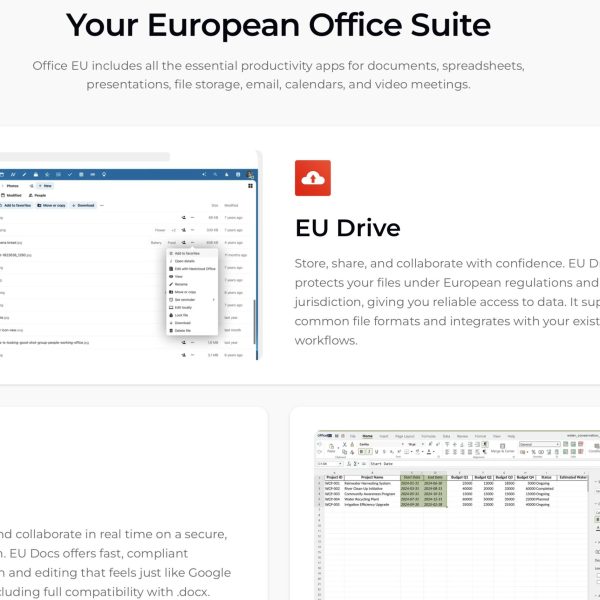Image resolution: width=600 pixels, height=600 pixels.
Task: Click the Paste icon in spreadsheet ribbon
Action: click(x=331, y=448)
